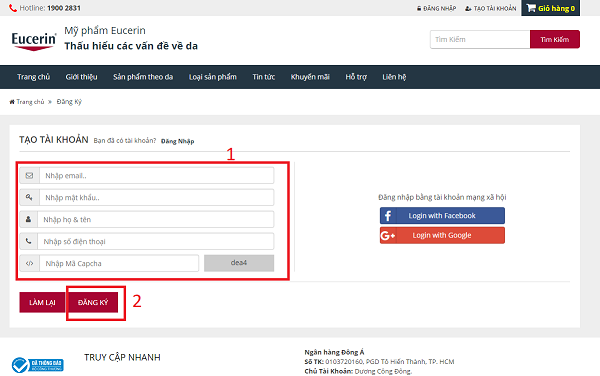Open Giới thiệu menu item
This screenshot has height=376, width=600.
coord(81,77)
